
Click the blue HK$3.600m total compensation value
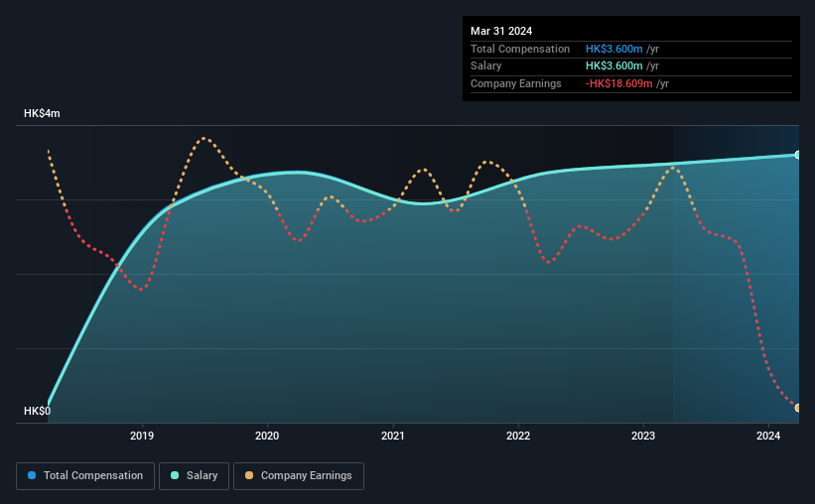click(613, 49)
